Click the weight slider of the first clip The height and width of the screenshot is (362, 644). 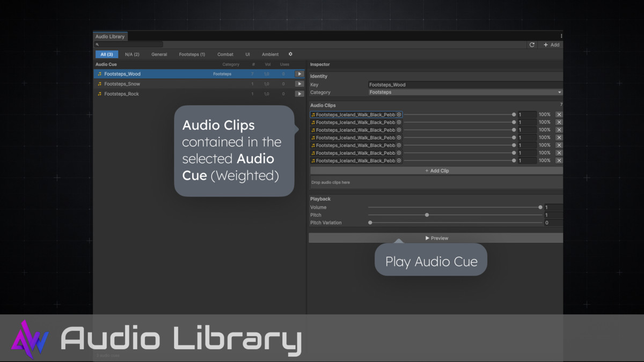click(459, 115)
